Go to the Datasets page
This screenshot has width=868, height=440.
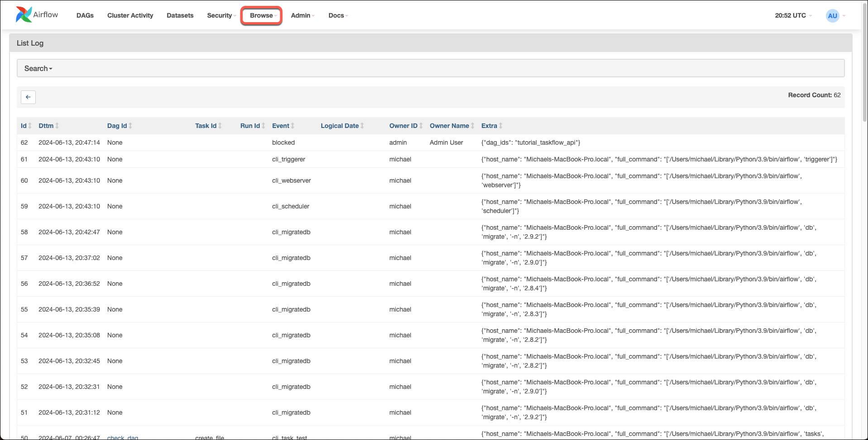(x=180, y=15)
